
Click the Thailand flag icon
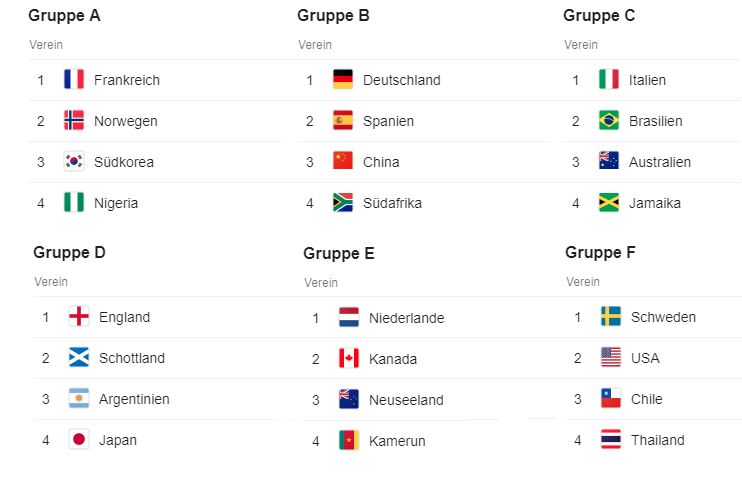pyautogui.click(x=610, y=440)
